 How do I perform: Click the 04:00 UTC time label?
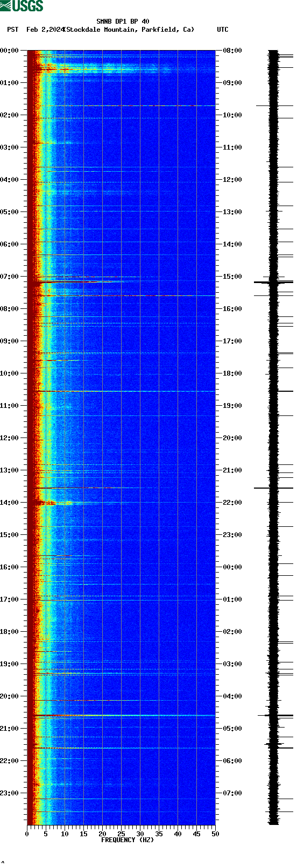tap(232, 696)
